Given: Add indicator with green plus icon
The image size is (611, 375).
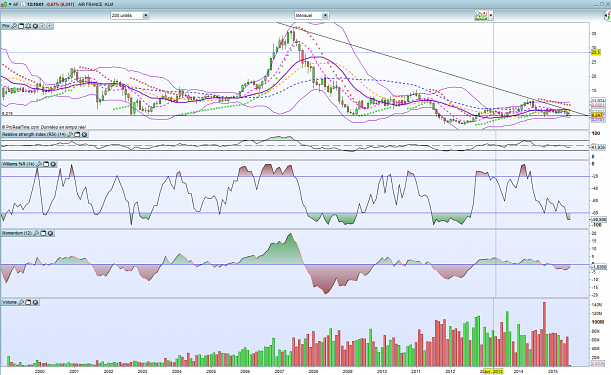Looking at the screenshot, I should click(49, 26).
